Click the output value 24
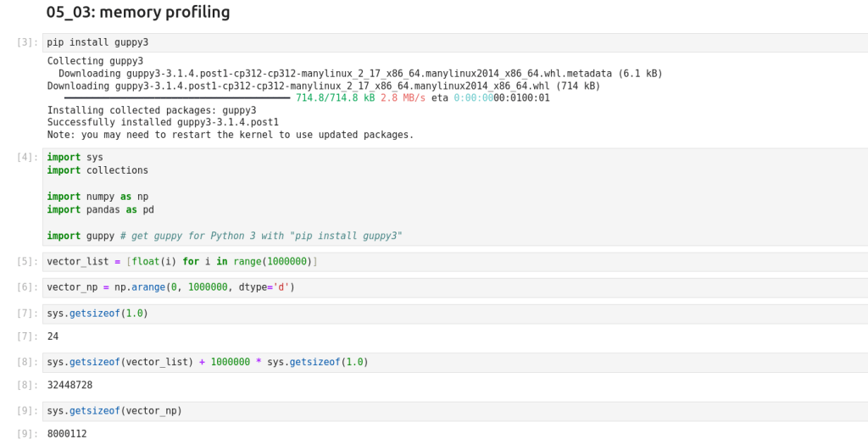This screenshot has height=439, width=868. [x=53, y=336]
